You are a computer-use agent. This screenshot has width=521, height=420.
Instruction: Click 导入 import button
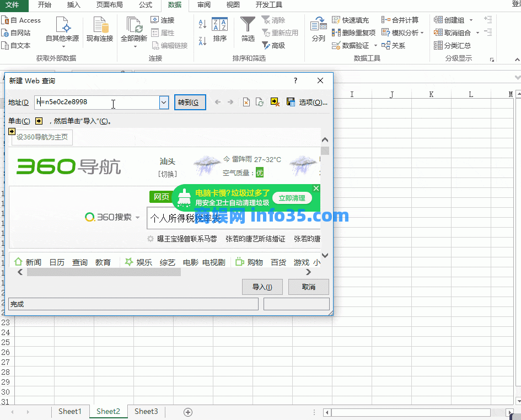click(x=262, y=287)
